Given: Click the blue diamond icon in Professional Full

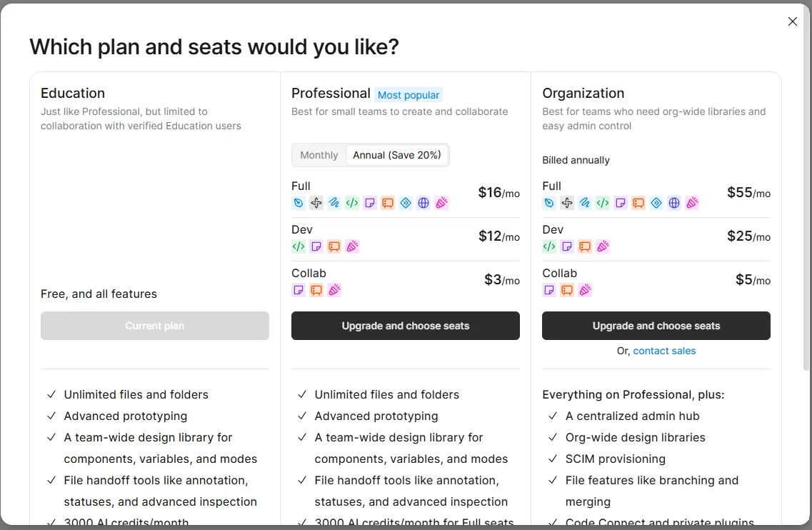Looking at the screenshot, I should point(406,203).
